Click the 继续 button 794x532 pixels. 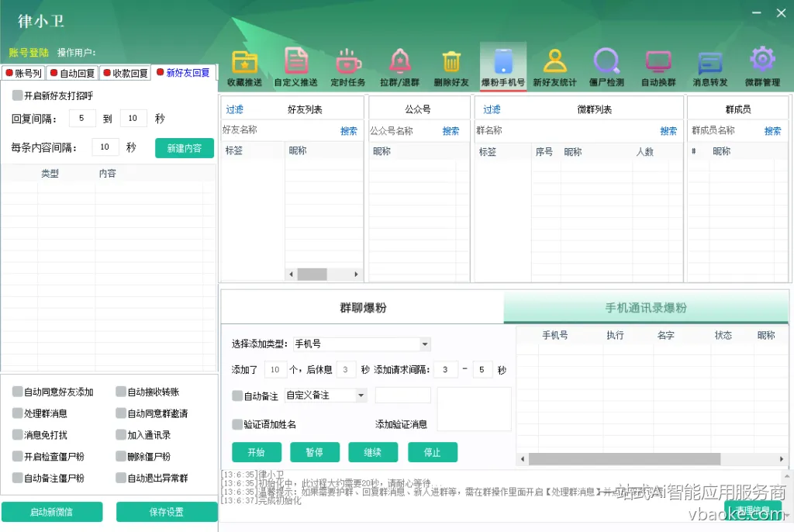(373, 452)
